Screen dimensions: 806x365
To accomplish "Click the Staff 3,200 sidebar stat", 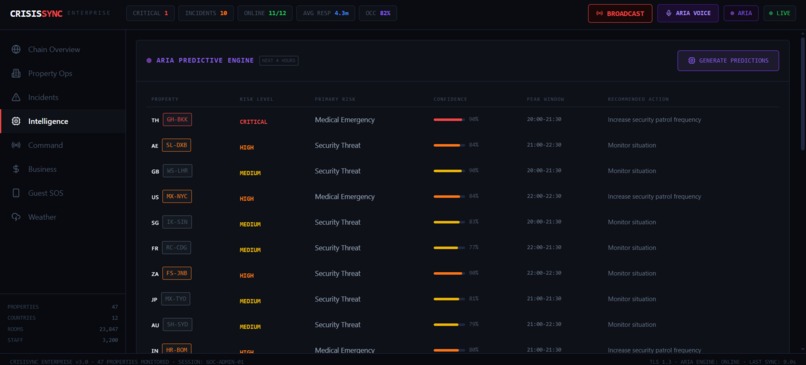I will point(63,340).
